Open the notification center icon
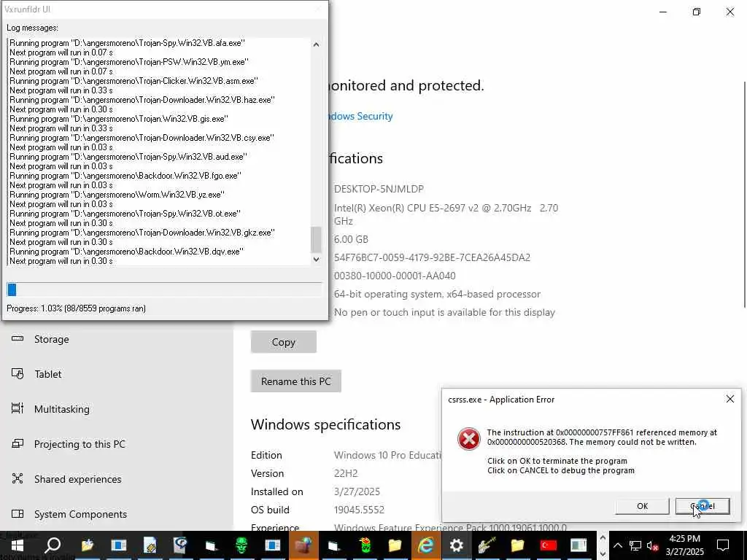The image size is (747, 560). point(723,545)
